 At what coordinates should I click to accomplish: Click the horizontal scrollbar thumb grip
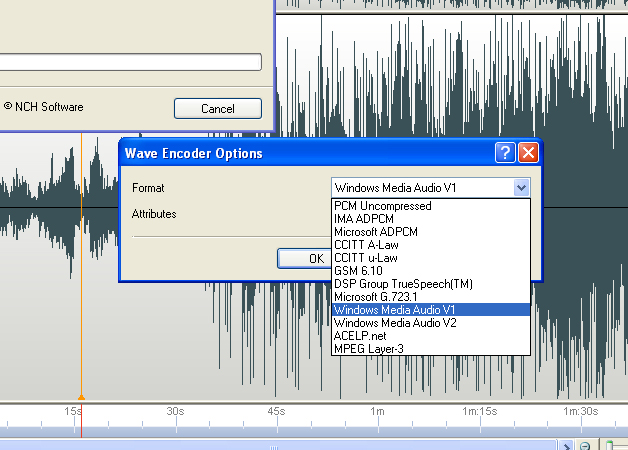tap(274, 447)
